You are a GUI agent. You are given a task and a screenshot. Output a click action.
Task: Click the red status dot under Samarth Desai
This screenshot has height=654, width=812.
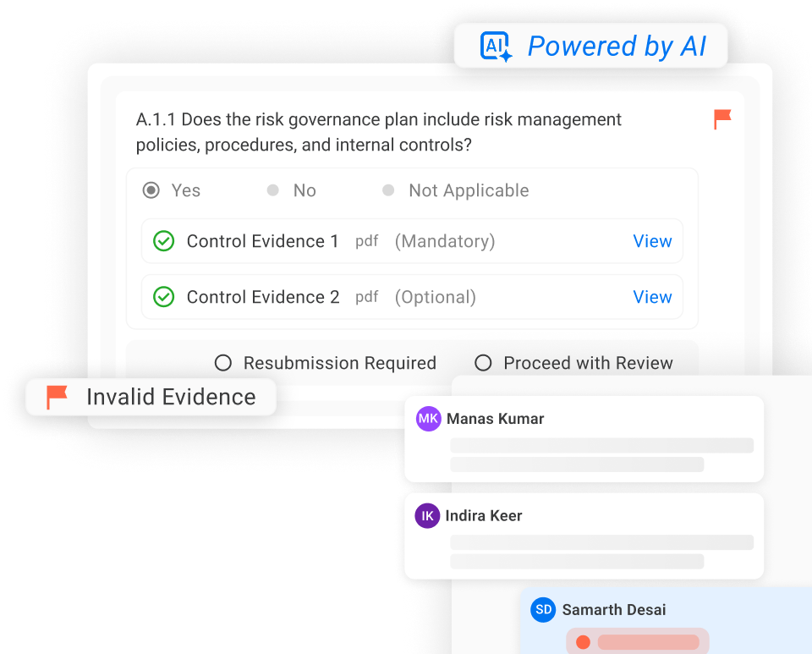tap(583, 642)
